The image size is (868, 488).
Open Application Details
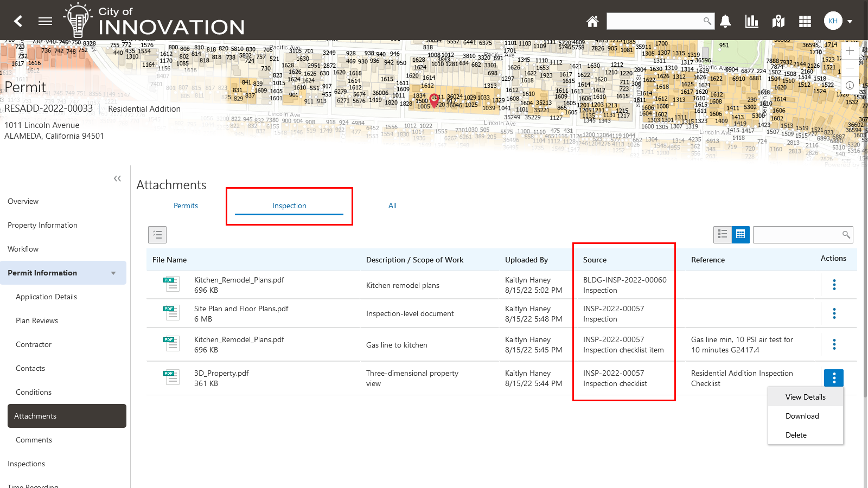click(46, 297)
